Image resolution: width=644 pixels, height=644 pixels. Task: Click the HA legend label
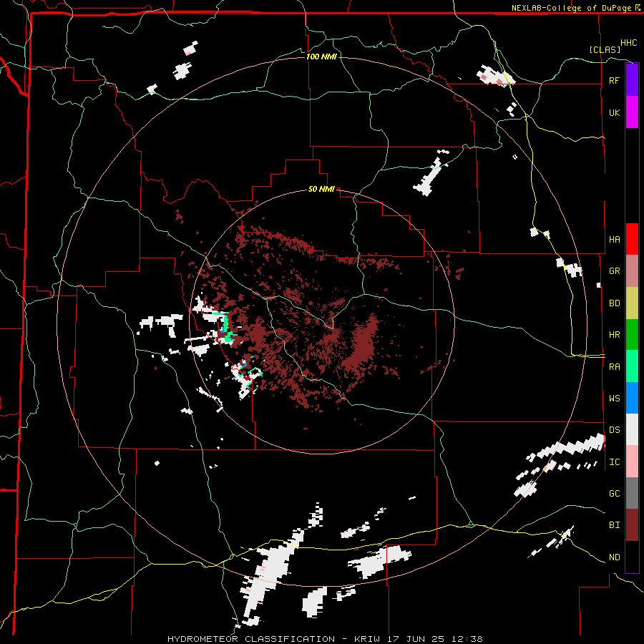click(614, 239)
